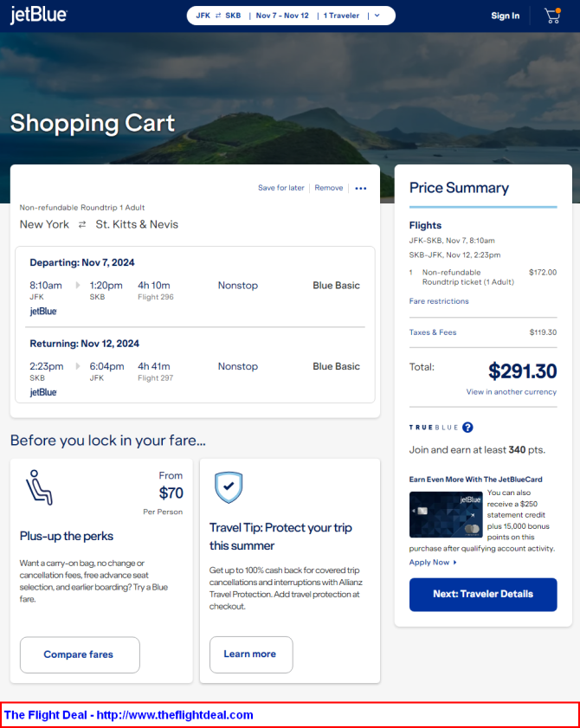
Task: Click the roundtrip arrows icon in search pill
Action: click(218, 16)
